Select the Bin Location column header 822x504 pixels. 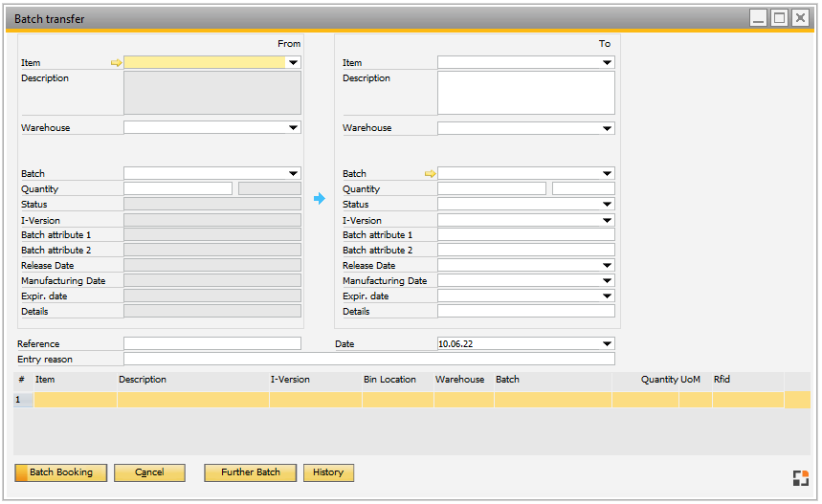[x=389, y=380]
